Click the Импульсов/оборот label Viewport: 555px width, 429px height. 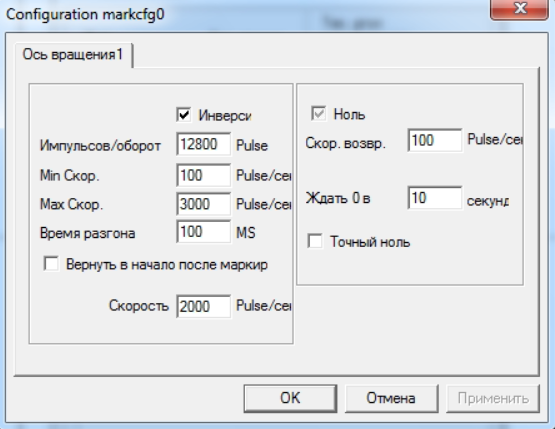[100, 146]
